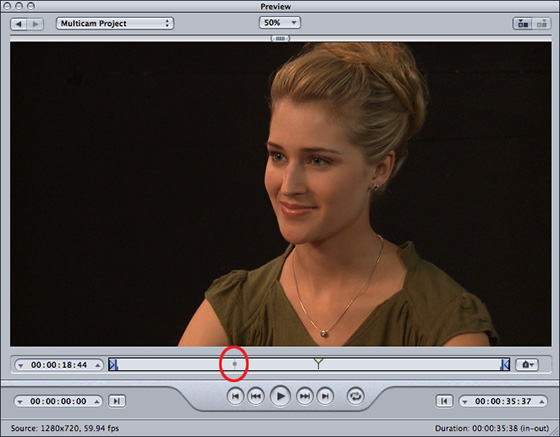
Task: Select the next batch item arrow
Action: [x=35, y=24]
